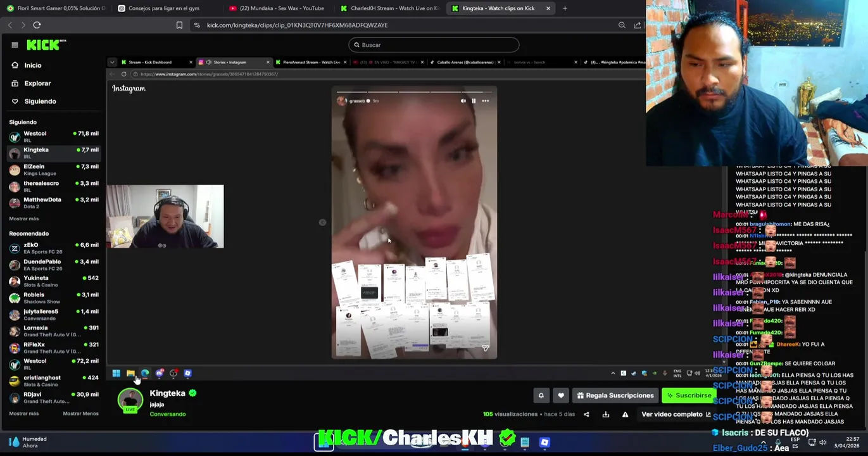Open DuendePablo recommended channel
Viewport: 868px width, 456px height.
click(54, 264)
